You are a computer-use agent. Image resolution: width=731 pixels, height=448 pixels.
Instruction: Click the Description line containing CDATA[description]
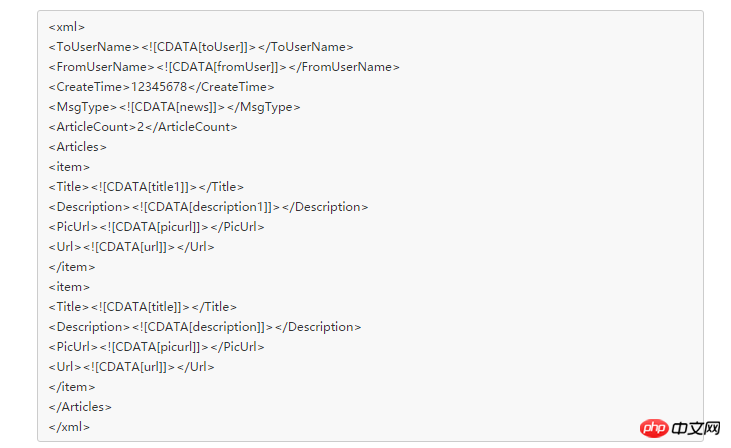[204, 327]
